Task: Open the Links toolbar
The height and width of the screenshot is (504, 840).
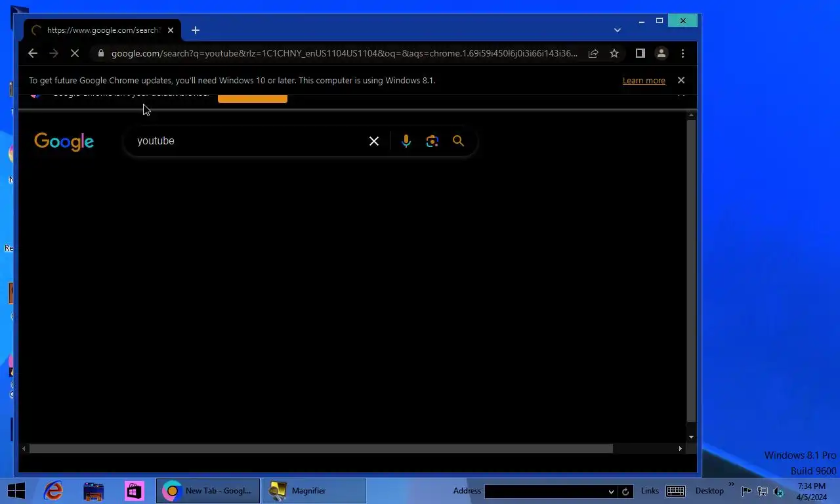Action: [650, 491]
